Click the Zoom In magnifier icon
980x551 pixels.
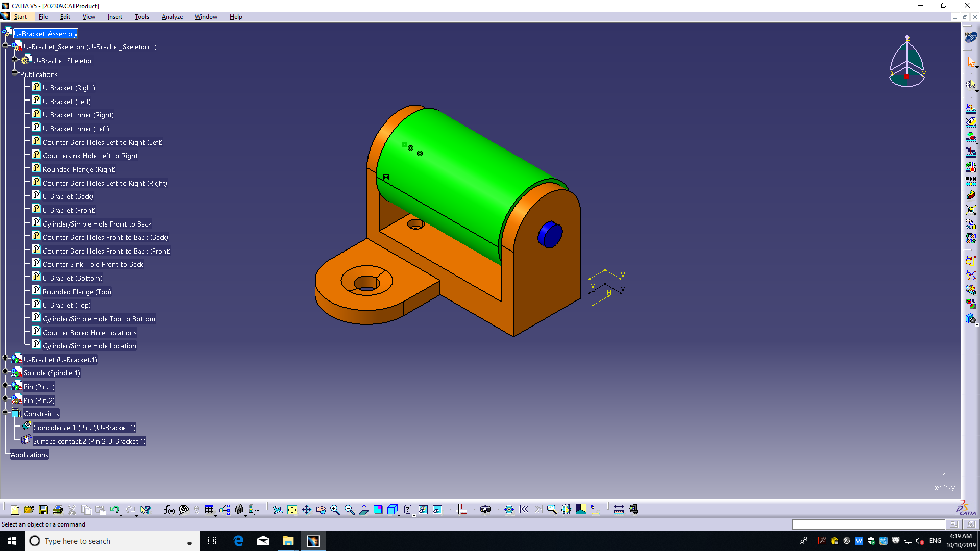coord(335,510)
